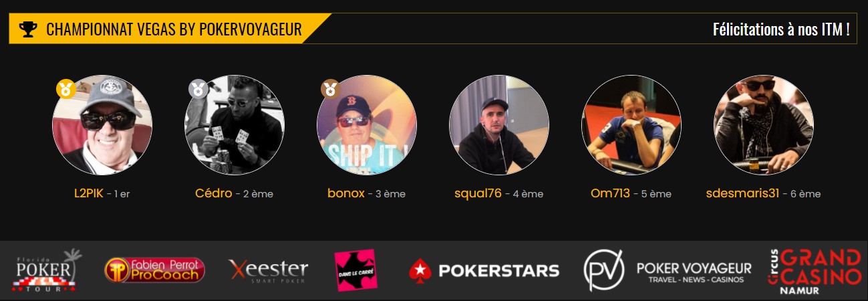The image size is (868, 301).
Task: Click squal76's profile photo
Action: point(499,125)
